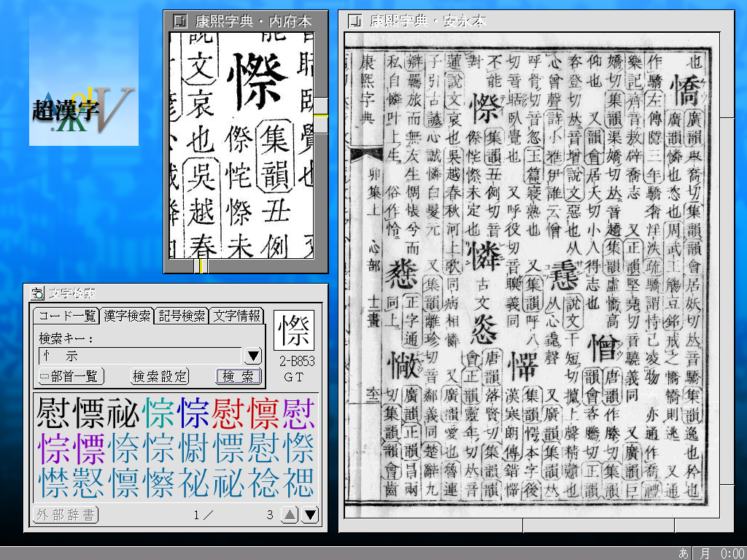Go to next results page with down arrow
The width and height of the screenshot is (747, 560).
click(311, 515)
